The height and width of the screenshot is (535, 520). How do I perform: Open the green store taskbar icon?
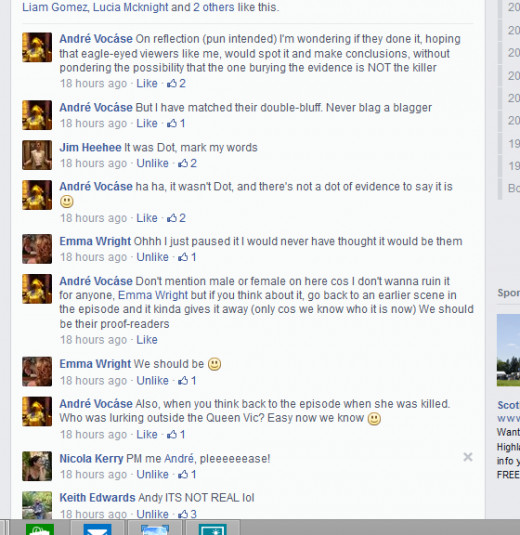click(40, 529)
